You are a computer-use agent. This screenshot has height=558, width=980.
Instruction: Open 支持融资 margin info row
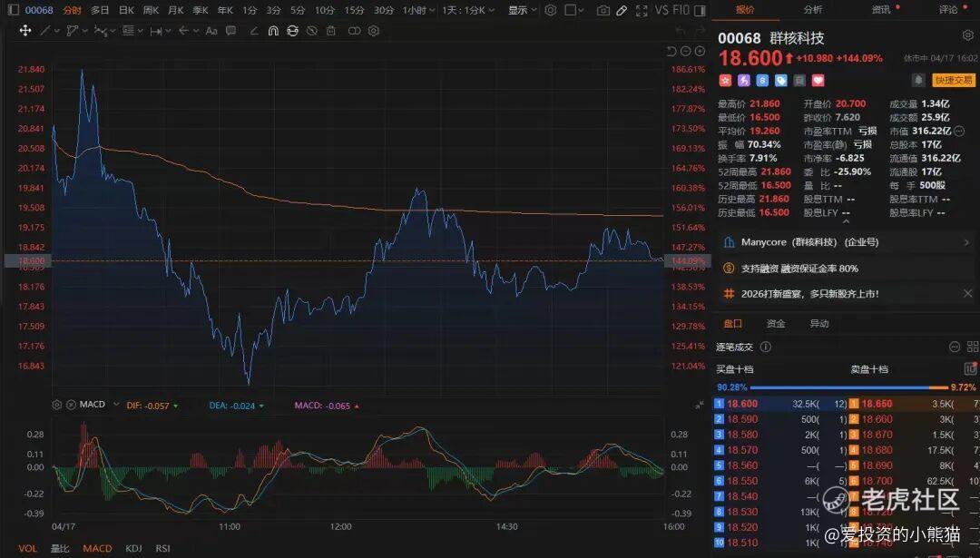[x=847, y=269]
